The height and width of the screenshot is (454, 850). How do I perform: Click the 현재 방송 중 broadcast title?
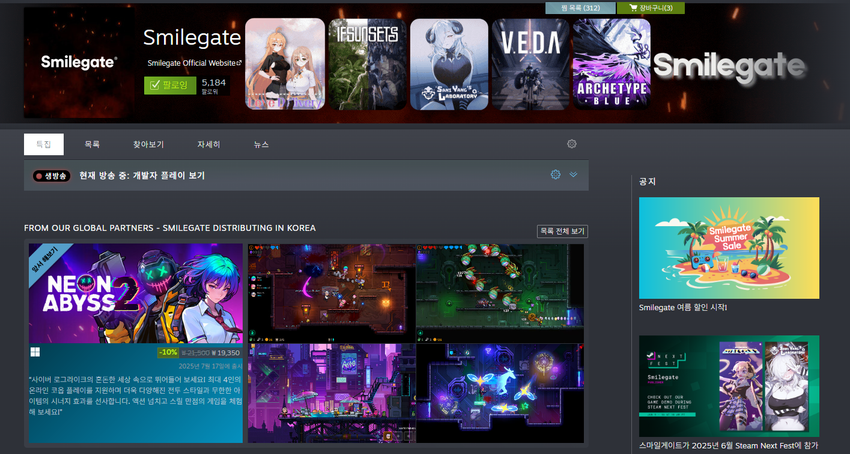tap(142, 176)
